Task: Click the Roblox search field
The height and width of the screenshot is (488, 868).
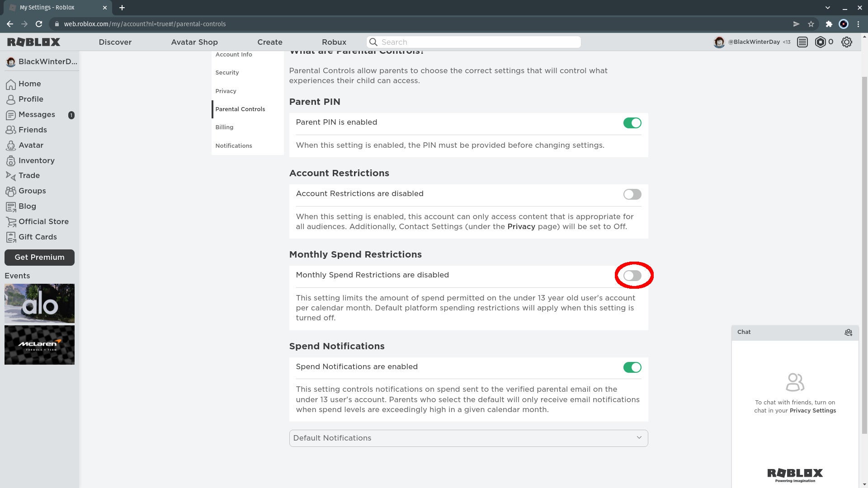Action: point(473,42)
